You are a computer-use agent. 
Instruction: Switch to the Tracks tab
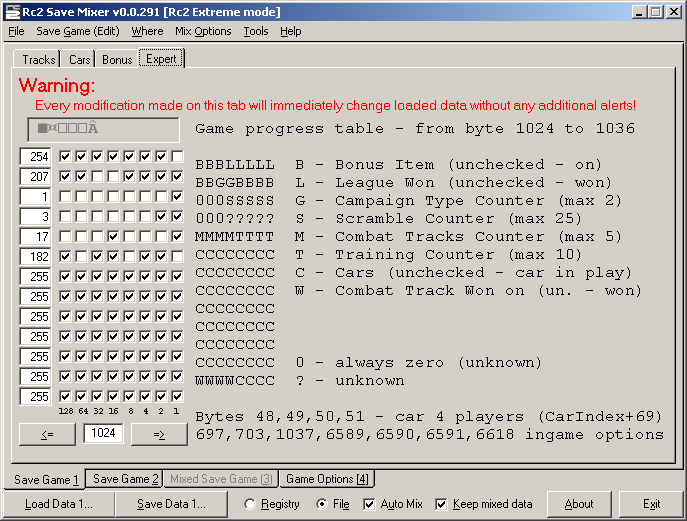pos(39,59)
